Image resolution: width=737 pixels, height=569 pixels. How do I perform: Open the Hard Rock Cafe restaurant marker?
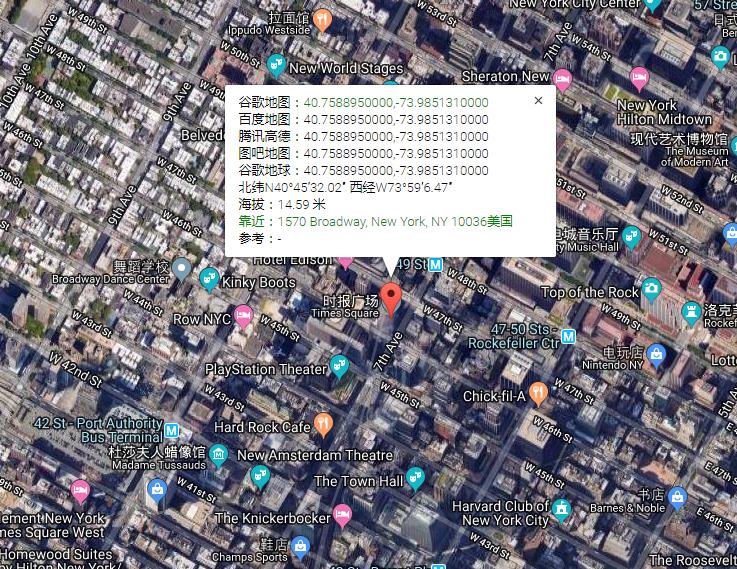coord(323,424)
